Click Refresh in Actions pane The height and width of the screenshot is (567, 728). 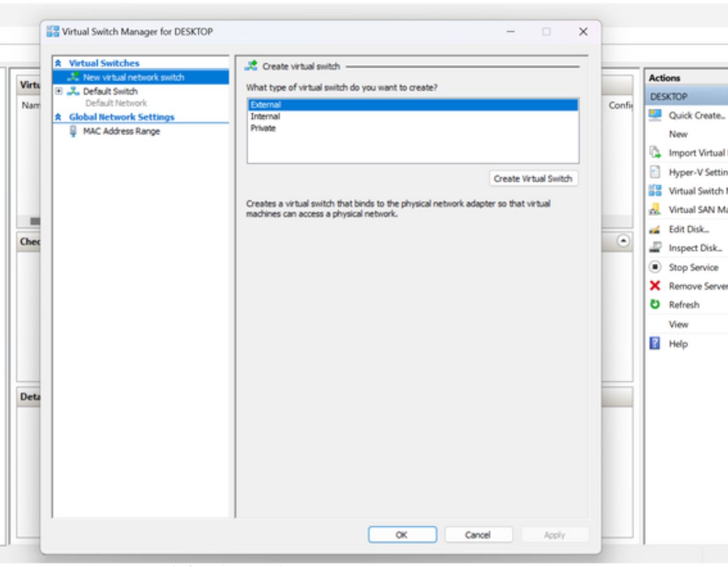pos(684,305)
